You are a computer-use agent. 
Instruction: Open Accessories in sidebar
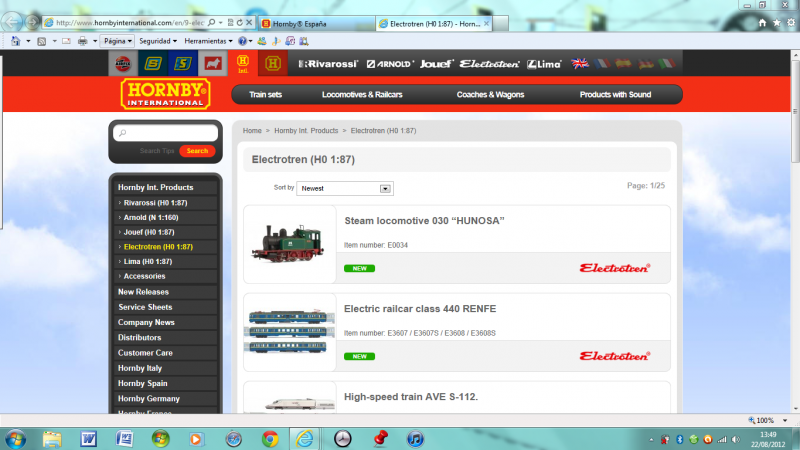tap(144, 276)
